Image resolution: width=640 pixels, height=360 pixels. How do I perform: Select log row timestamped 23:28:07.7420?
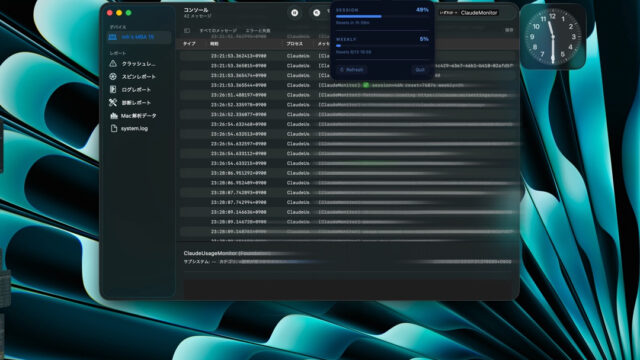[x=347, y=193]
